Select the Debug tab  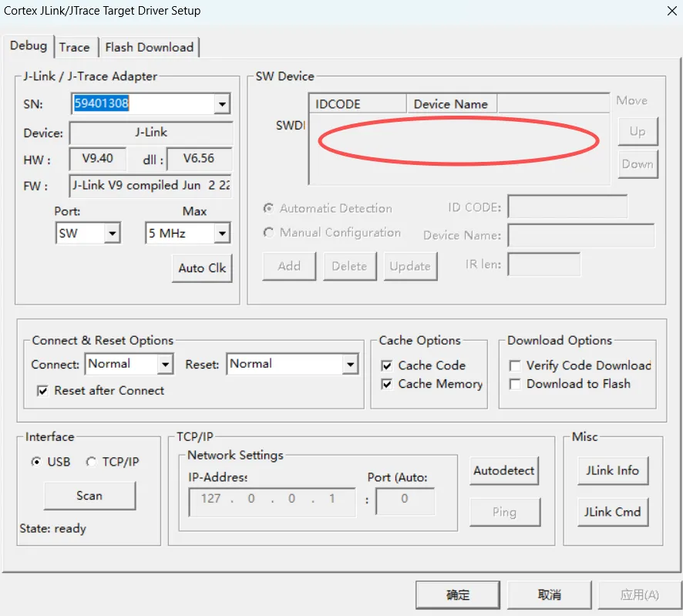29,45
